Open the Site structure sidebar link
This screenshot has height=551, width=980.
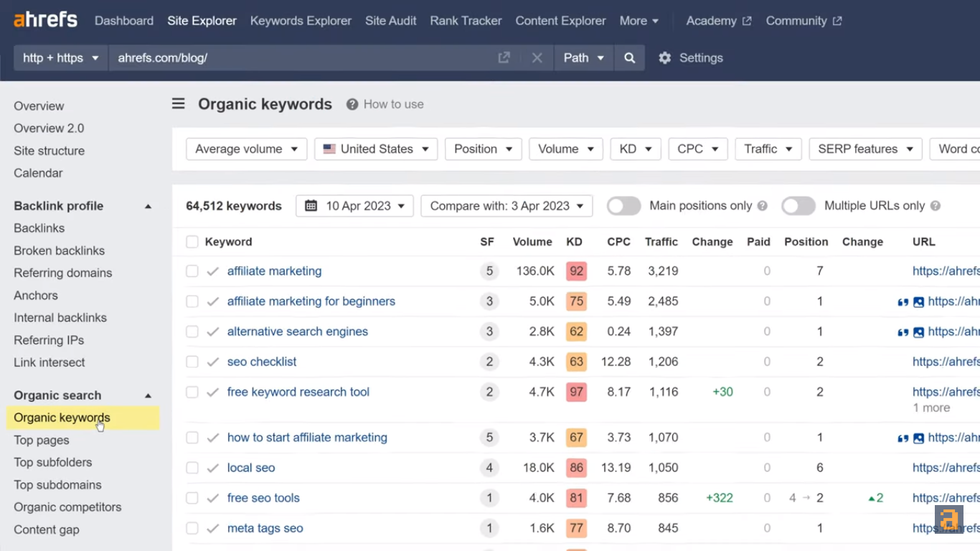click(x=49, y=151)
